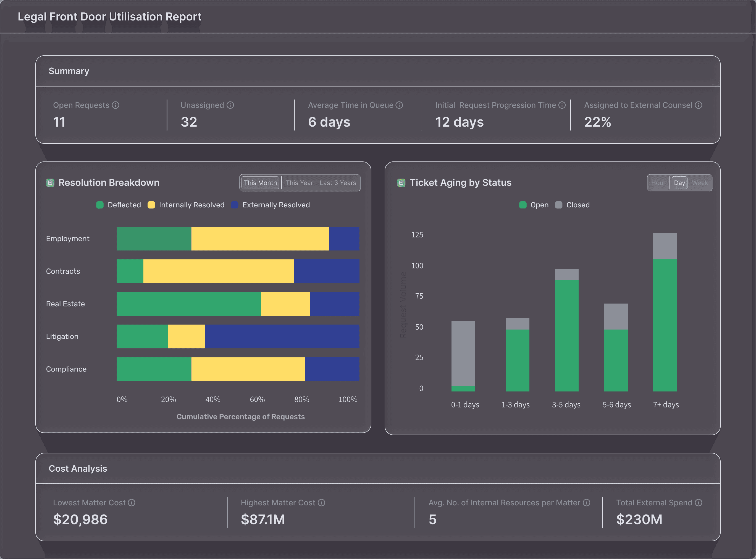Select the This Month time range
This screenshot has width=756, height=559.
tap(260, 183)
